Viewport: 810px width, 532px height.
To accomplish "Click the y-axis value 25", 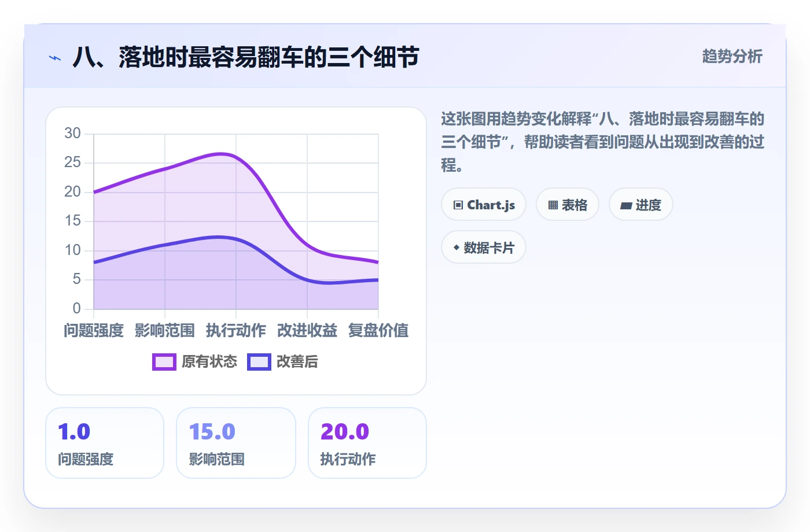I will click(73, 162).
